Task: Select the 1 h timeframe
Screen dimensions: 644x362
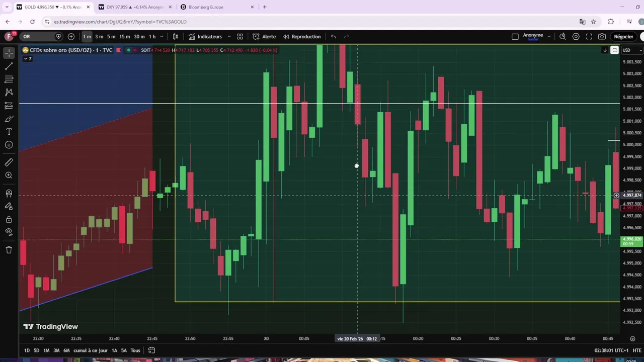Action: coord(152,36)
